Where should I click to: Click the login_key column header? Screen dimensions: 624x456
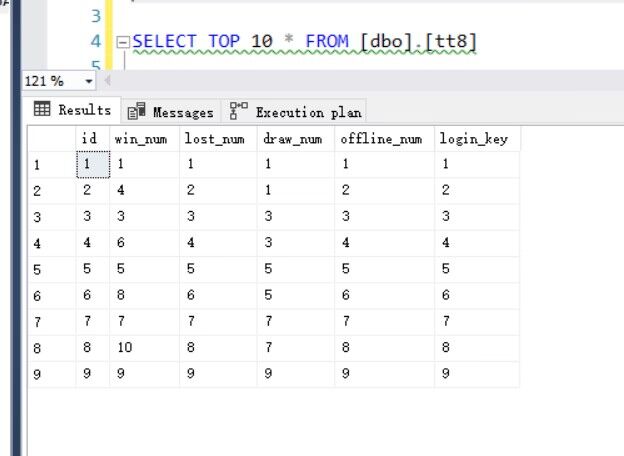click(x=476, y=139)
